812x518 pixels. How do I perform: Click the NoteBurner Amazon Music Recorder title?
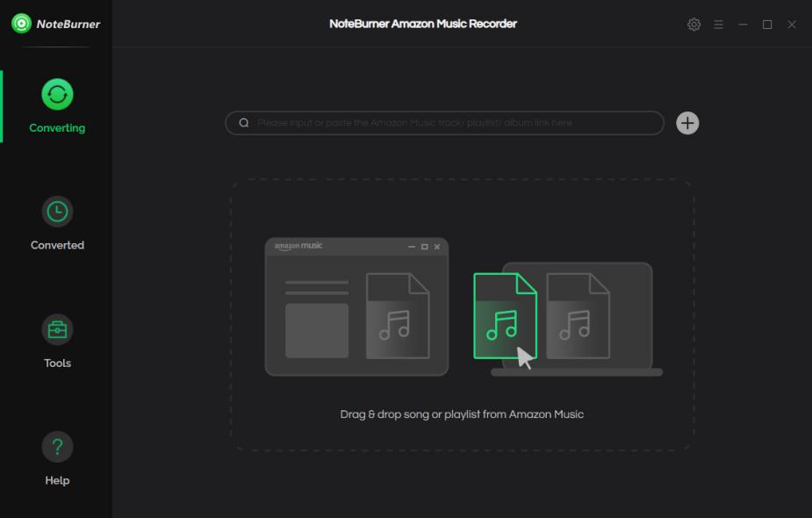(423, 24)
